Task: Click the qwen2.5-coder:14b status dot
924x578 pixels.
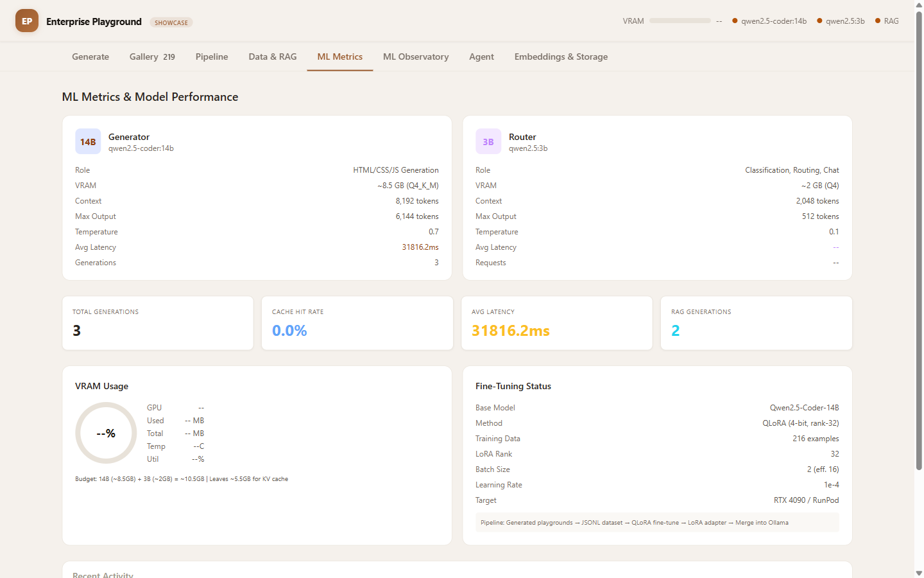Action: pyautogui.click(x=735, y=21)
